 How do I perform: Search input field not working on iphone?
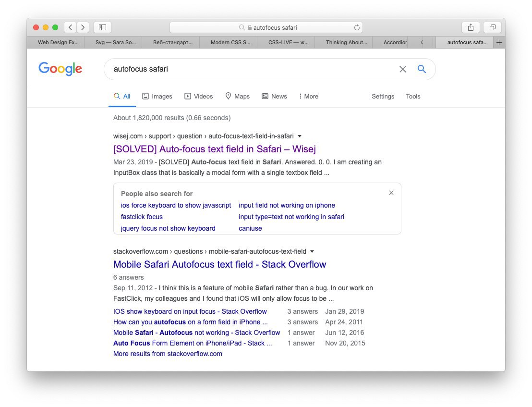tap(287, 205)
